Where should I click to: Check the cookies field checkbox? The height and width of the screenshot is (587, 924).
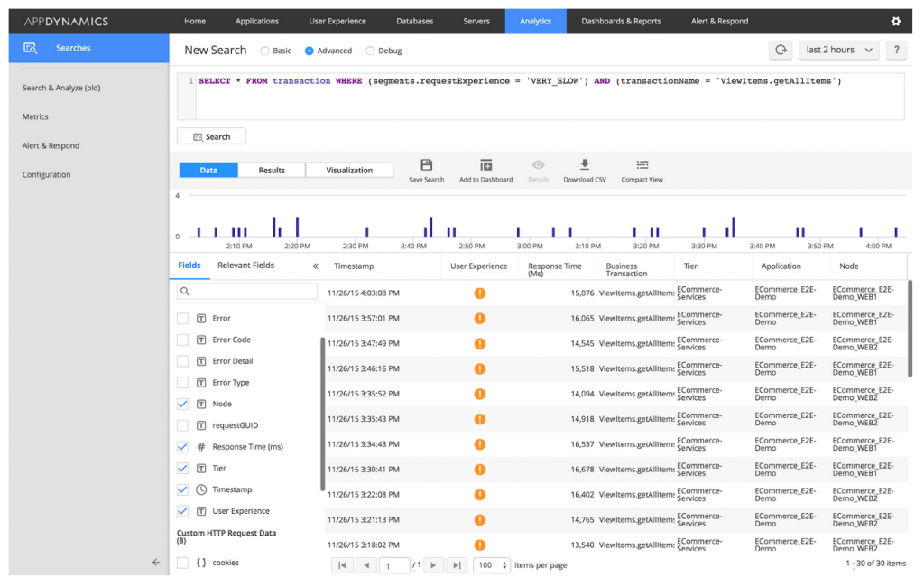[x=182, y=563]
